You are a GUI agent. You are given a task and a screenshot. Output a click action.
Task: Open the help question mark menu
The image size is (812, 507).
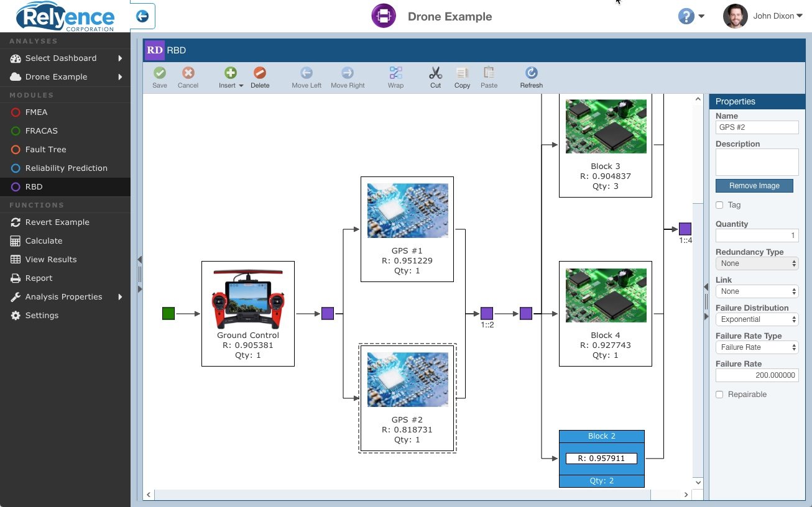point(691,17)
